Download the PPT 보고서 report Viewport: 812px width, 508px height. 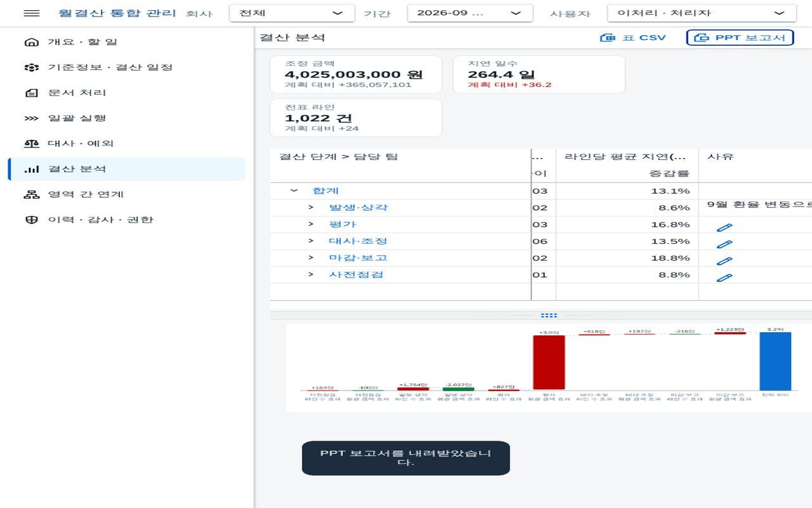740,37
